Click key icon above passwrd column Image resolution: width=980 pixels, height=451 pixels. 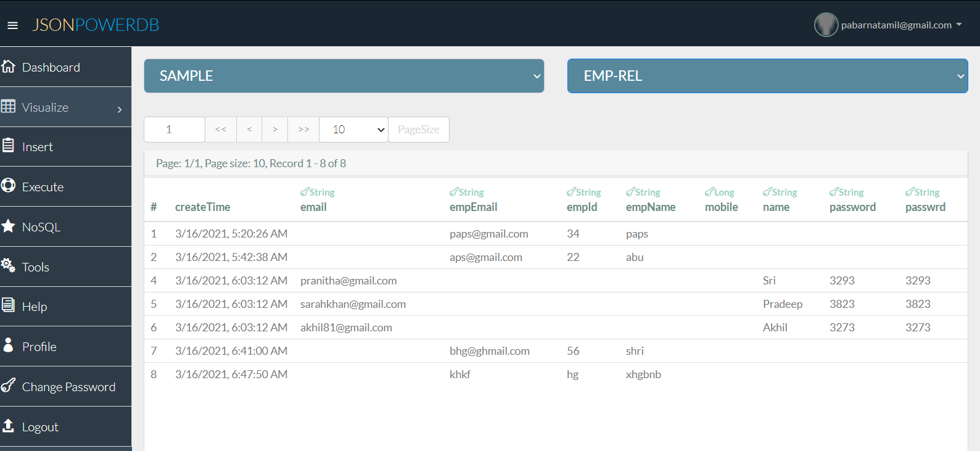pyautogui.click(x=910, y=192)
